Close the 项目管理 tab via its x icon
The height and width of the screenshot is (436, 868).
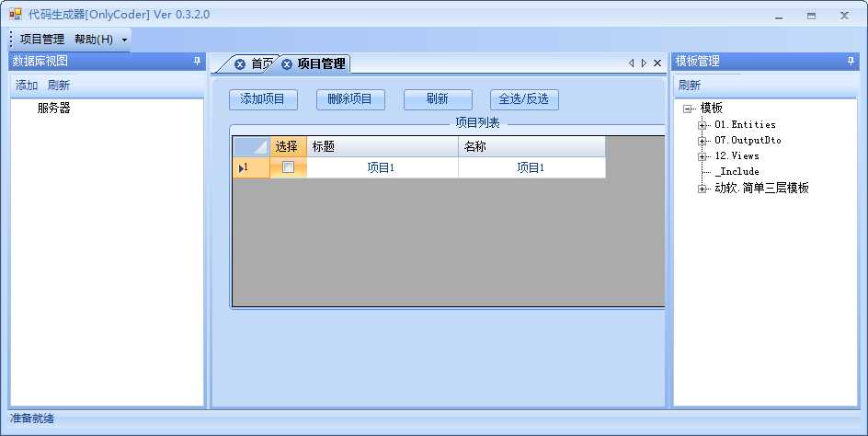[x=286, y=64]
